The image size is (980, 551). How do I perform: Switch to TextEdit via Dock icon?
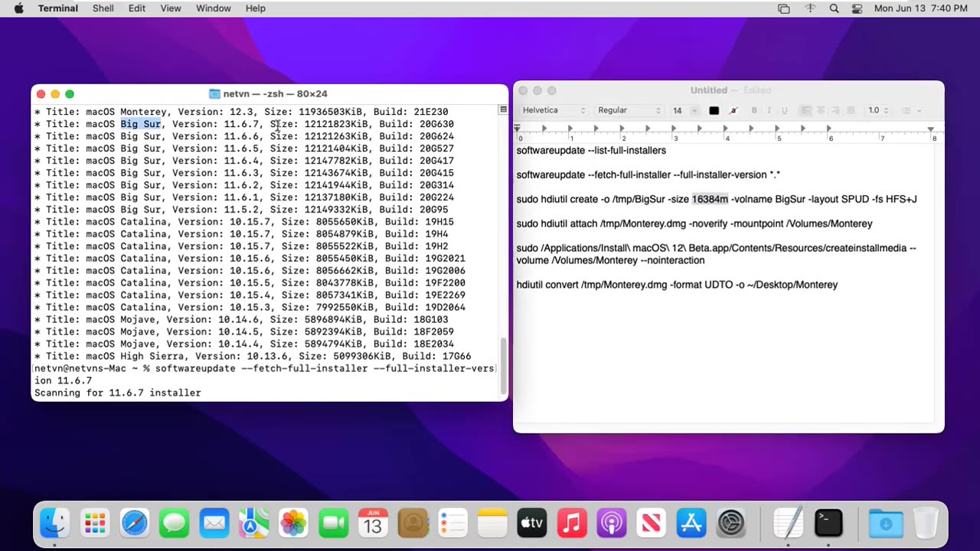tap(788, 523)
